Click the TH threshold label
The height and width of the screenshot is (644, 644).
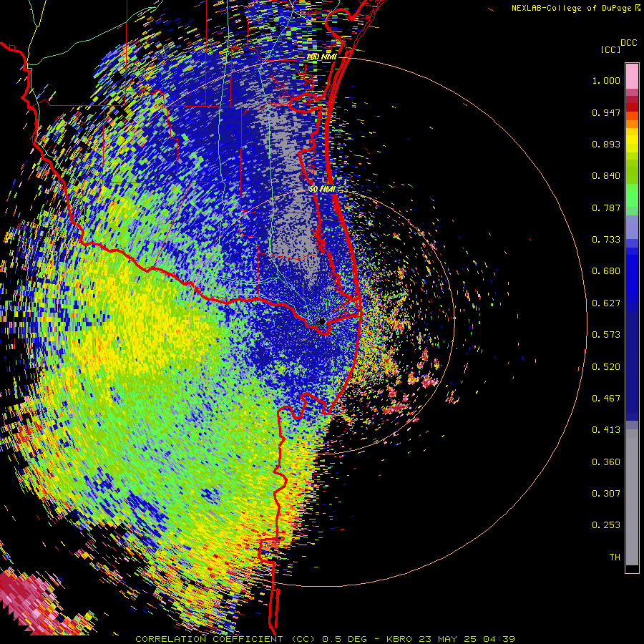coord(615,557)
